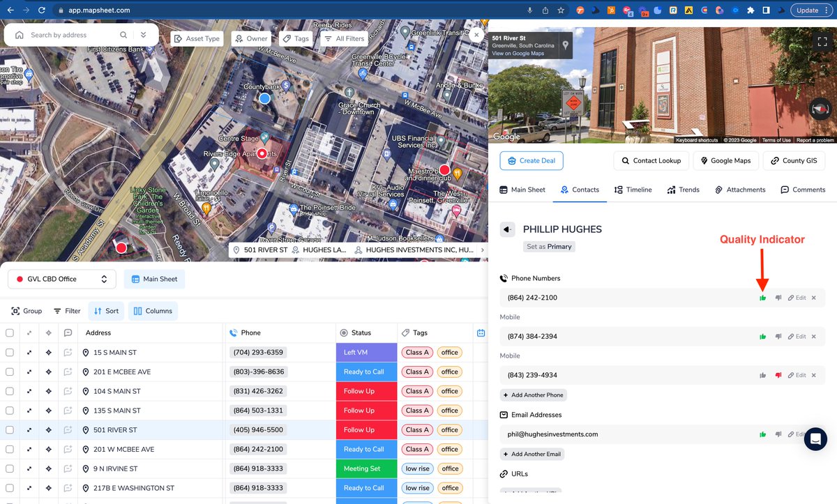The width and height of the screenshot is (837, 504).
Task: Remove mobile number (843) 239-4934
Action: [813, 375]
